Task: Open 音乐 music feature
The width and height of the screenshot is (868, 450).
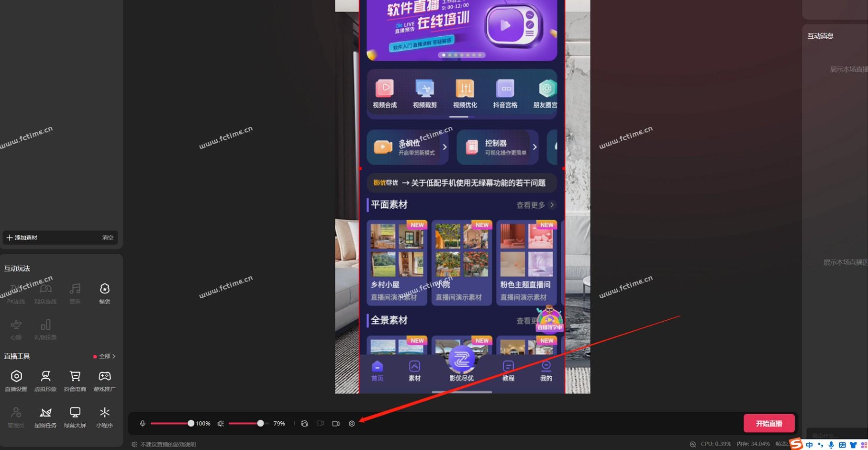Action: 75,293
